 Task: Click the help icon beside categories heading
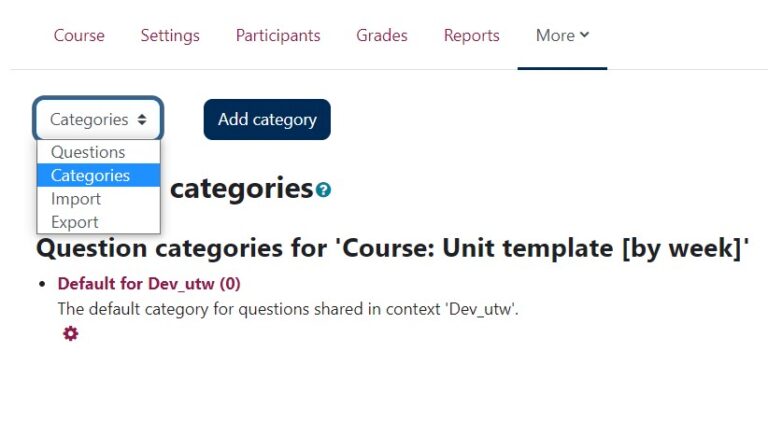tap(323, 189)
